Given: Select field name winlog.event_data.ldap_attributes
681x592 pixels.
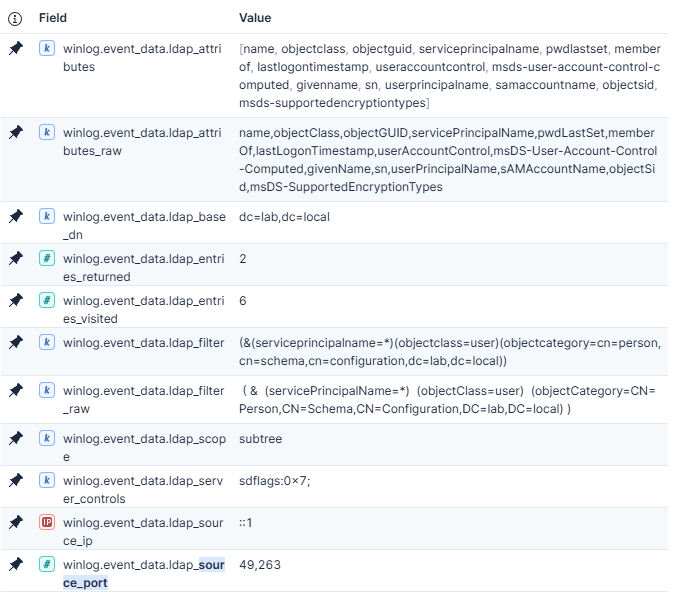Looking at the screenshot, I should point(142,58).
